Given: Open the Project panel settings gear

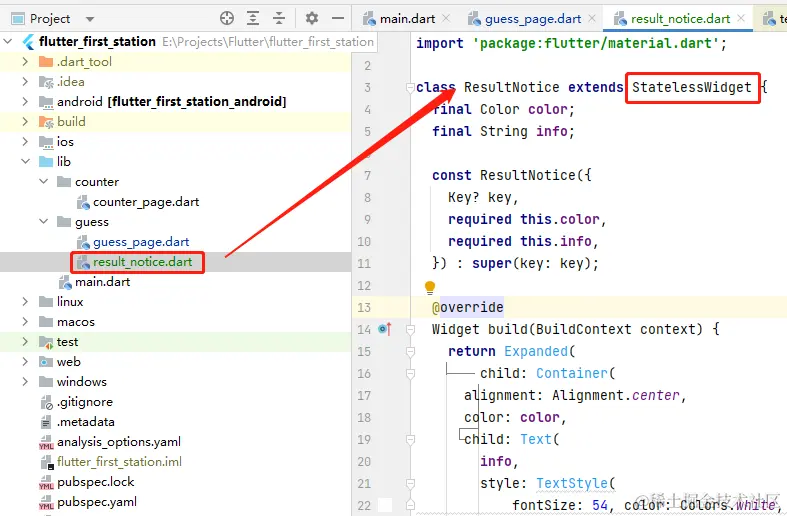Looking at the screenshot, I should [311, 18].
